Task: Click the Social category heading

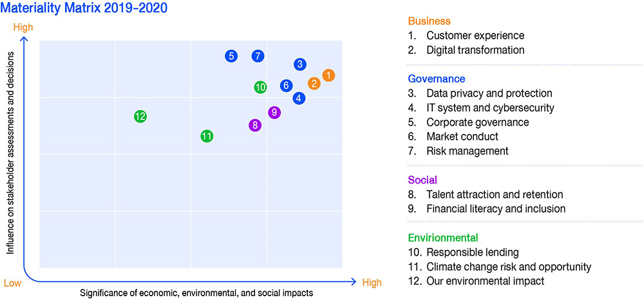Action: point(422,180)
